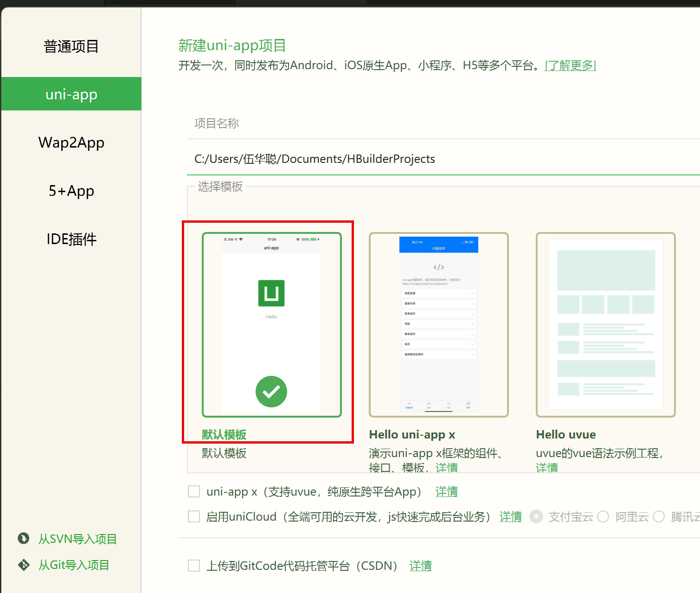Screen dimensions: 700x593
Task: Switch to the Wap2App tab
Action: [x=71, y=142]
